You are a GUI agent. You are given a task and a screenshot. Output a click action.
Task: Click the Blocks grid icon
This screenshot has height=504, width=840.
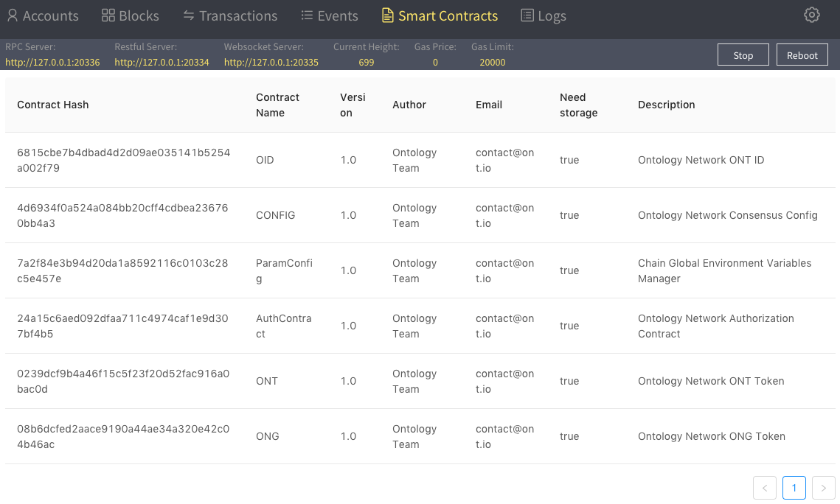click(x=108, y=15)
